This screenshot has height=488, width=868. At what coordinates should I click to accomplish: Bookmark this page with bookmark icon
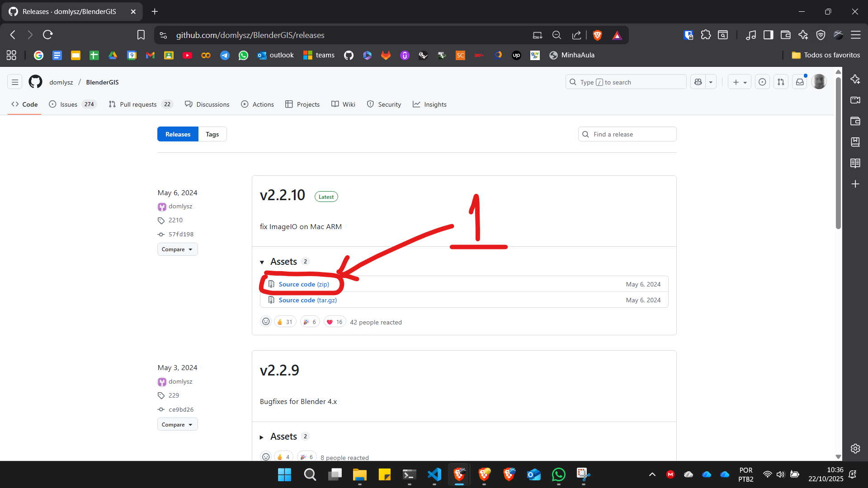(x=141, y=35)
